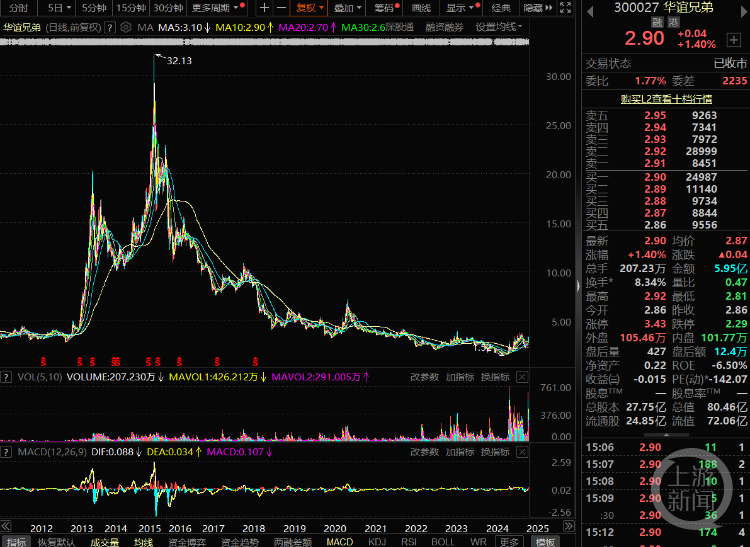The image size is (750, 547).
Task: Collapse the right panel via the side divider handle
Action: coord(578,285)
